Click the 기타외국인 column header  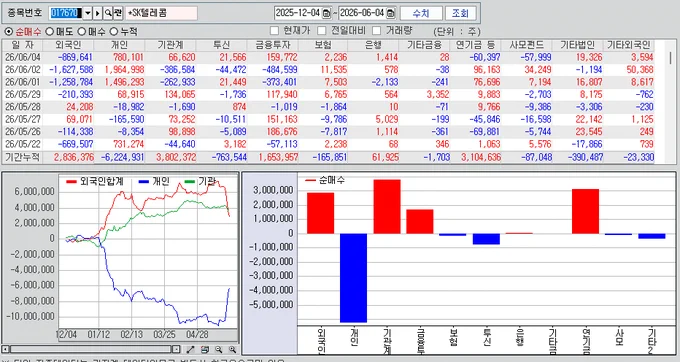coord(628,45)
